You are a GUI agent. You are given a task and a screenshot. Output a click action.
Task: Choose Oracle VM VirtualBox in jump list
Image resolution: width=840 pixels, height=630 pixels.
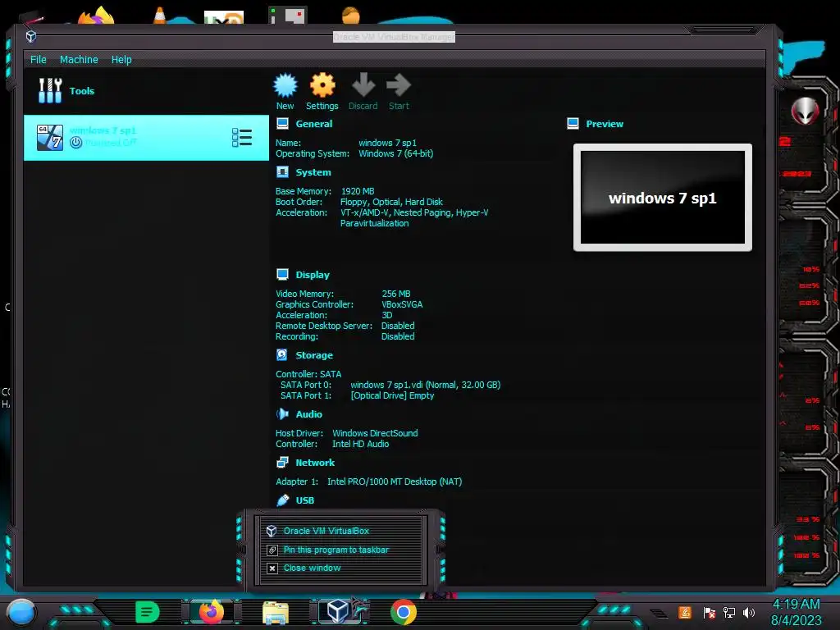click(326, 531)
